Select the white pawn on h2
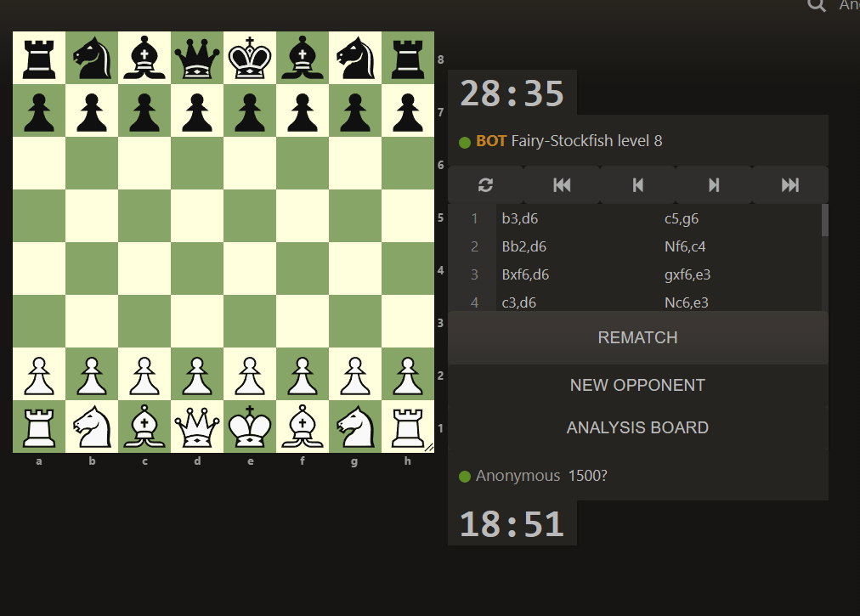Screen dimensions: 860x616 (408, 374)
